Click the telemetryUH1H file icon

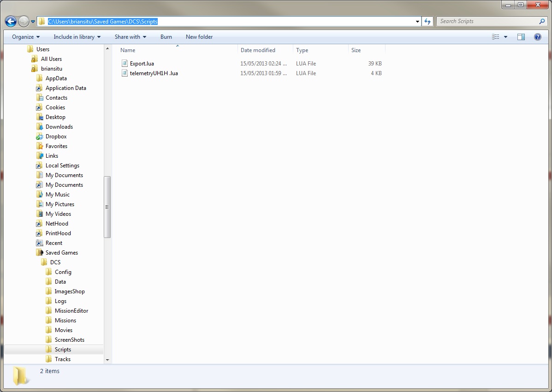point(125,73)
